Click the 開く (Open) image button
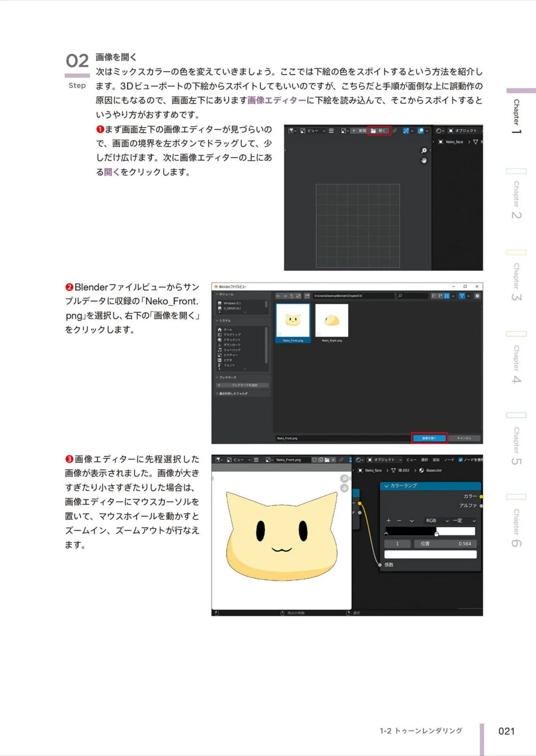The image size is (536, 756). point(379,131)
